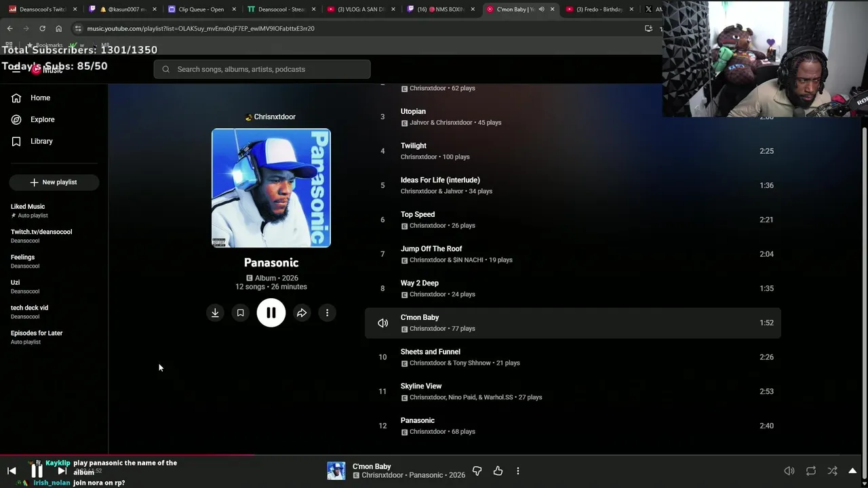This screenshot has height=488, width=868.
Task: Click the browser address bar URL
Action: [x=201, y=28]
